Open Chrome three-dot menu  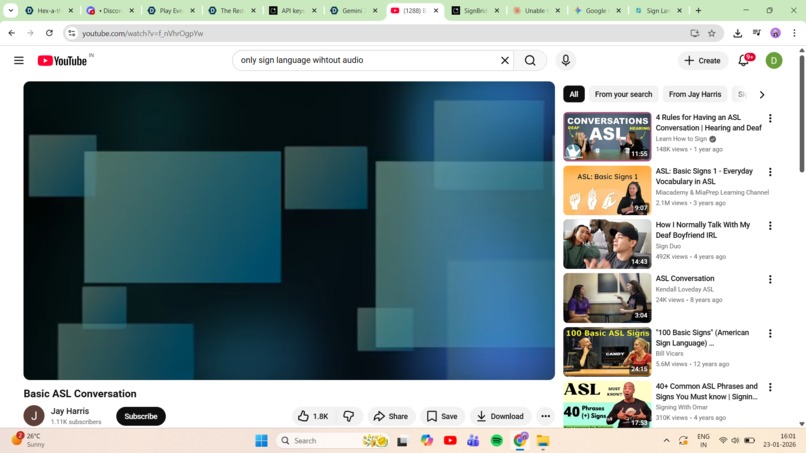(794, 33)
